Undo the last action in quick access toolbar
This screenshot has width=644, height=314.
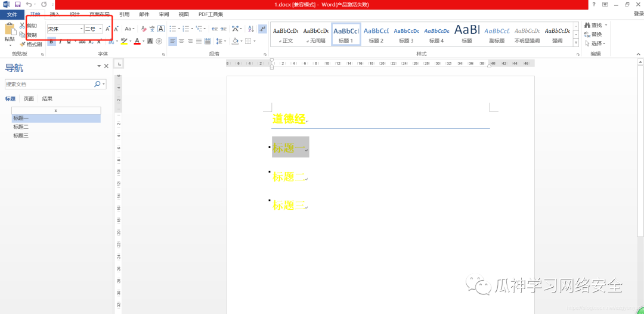tap(29, 4)
